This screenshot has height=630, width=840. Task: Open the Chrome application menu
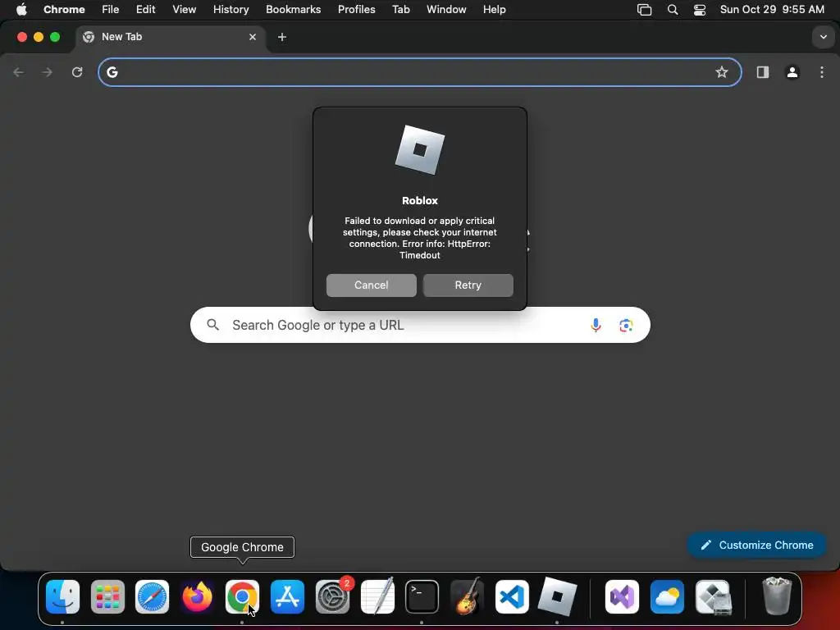(64, 10)
